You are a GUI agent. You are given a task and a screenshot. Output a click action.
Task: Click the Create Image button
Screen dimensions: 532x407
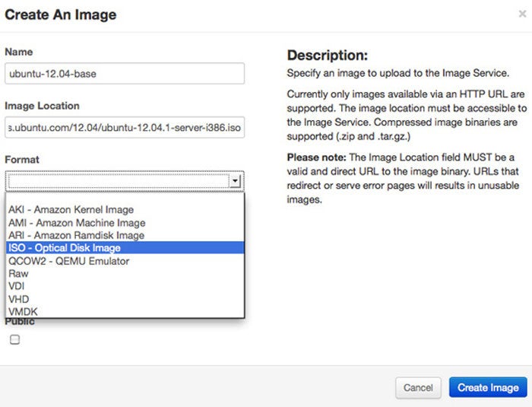[488, 387]
